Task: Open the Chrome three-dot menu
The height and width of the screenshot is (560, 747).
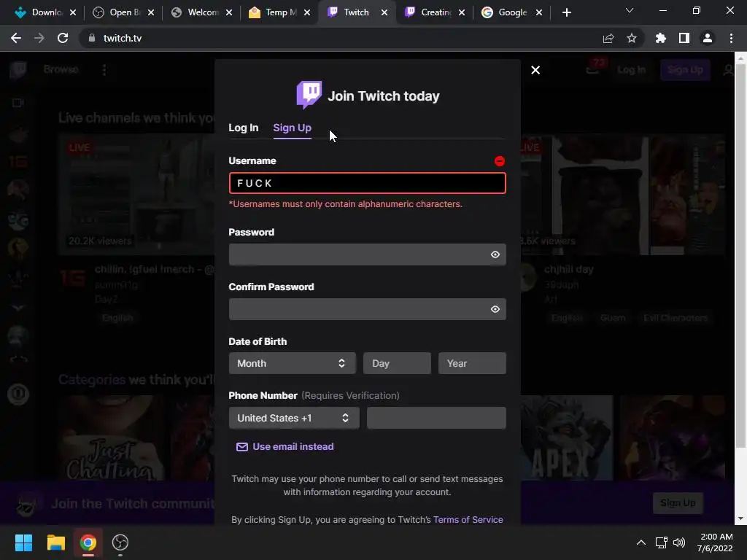Action: (x=731, y=38)
